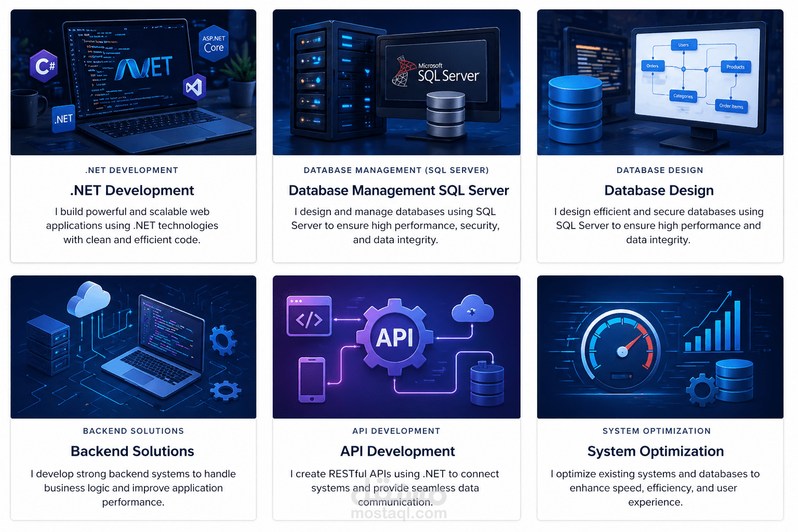Click the description "I design and manage databases using SQL"
The width and height of the screenshot is (798, 532).
click(x=395, y=225)
